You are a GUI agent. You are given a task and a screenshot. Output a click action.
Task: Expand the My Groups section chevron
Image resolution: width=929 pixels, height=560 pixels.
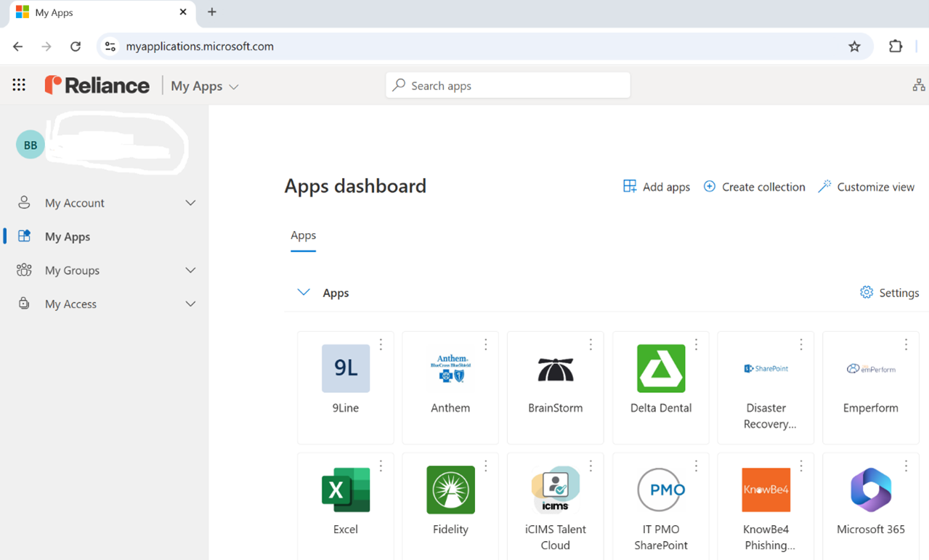point(190,270)
